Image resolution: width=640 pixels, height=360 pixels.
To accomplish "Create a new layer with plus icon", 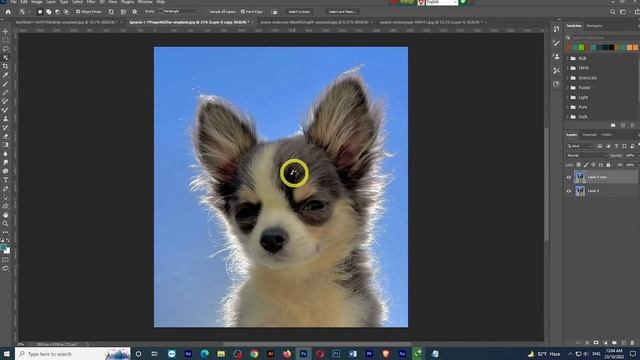I will (623, 343).
